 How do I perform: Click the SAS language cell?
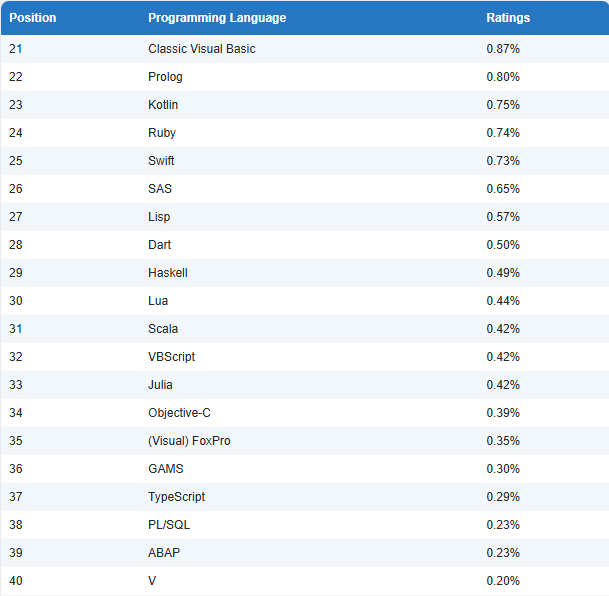pos(160,189)
